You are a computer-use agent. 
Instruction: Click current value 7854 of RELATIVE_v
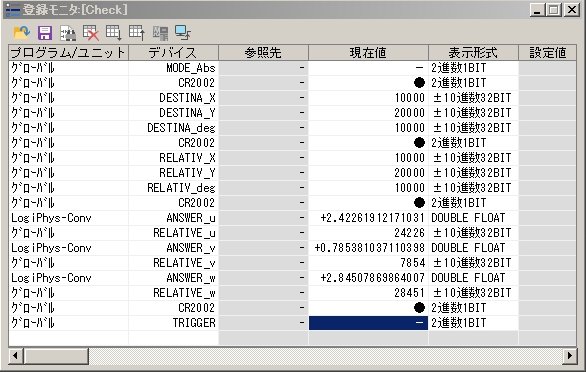tap(368, 263)
